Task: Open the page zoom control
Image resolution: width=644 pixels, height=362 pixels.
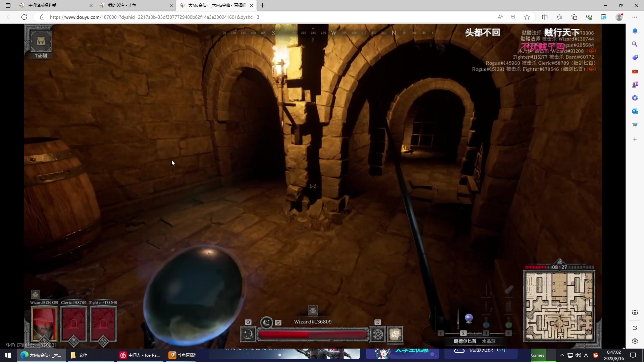Action: [514, 17]
